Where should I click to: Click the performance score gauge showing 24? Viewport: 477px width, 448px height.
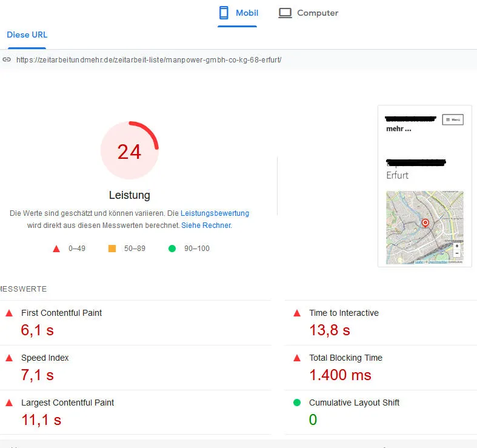130,150
